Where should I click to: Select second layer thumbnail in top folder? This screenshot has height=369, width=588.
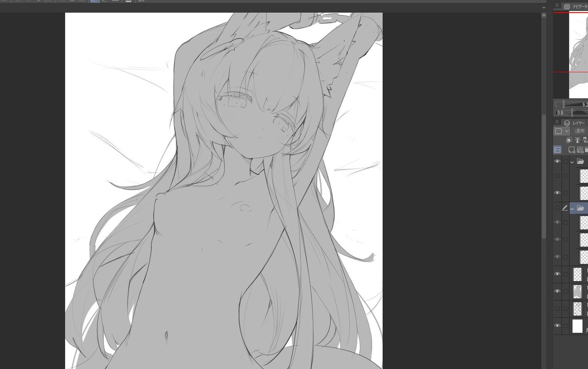[x=584, y=193]
